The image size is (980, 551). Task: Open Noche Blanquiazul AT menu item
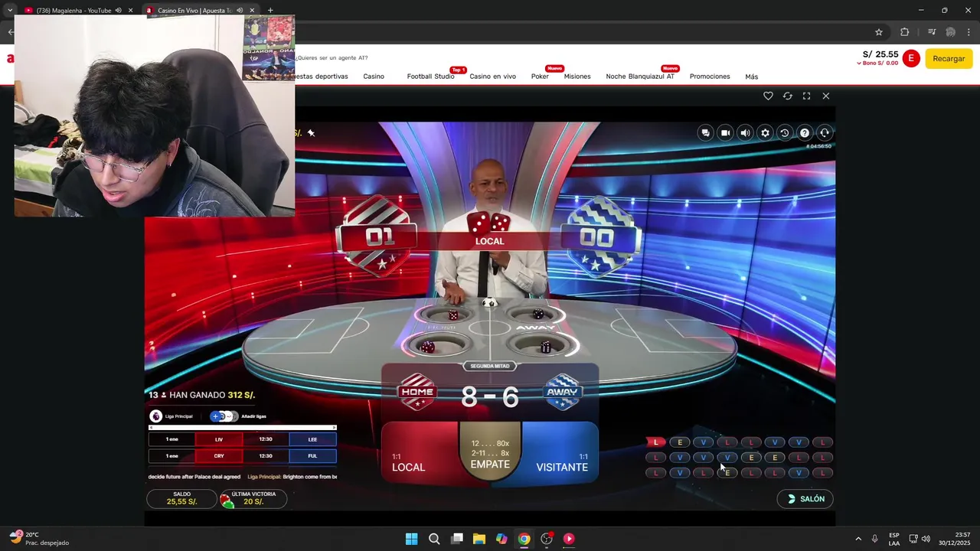pyautogui.click(x=640, y=77)
